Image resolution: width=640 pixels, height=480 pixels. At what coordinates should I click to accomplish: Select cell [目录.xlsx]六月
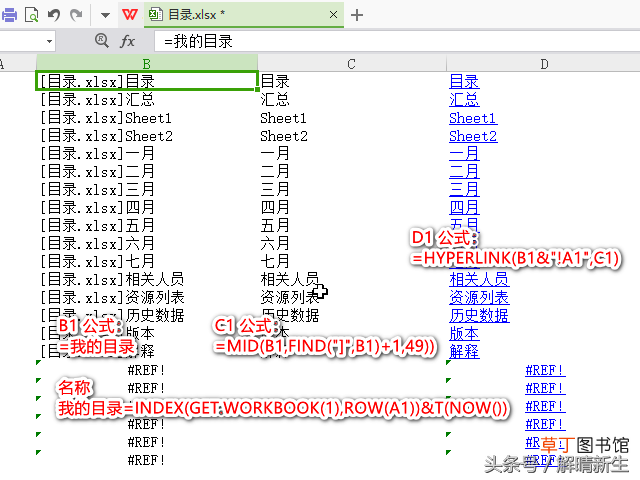click(147, 243)
